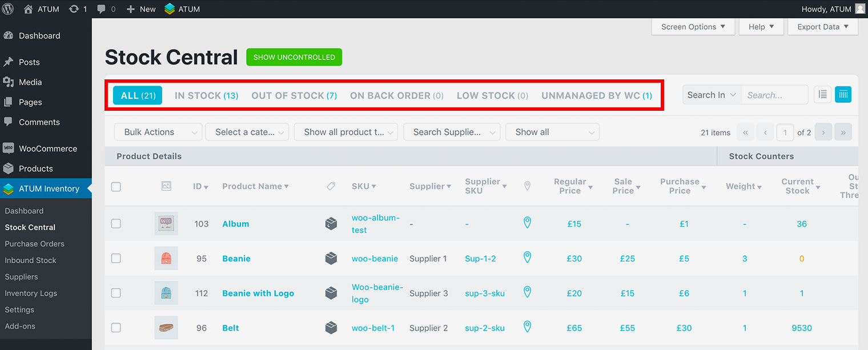Jump to the last page arrow
The image size is (868, 350).
[843, 132]
